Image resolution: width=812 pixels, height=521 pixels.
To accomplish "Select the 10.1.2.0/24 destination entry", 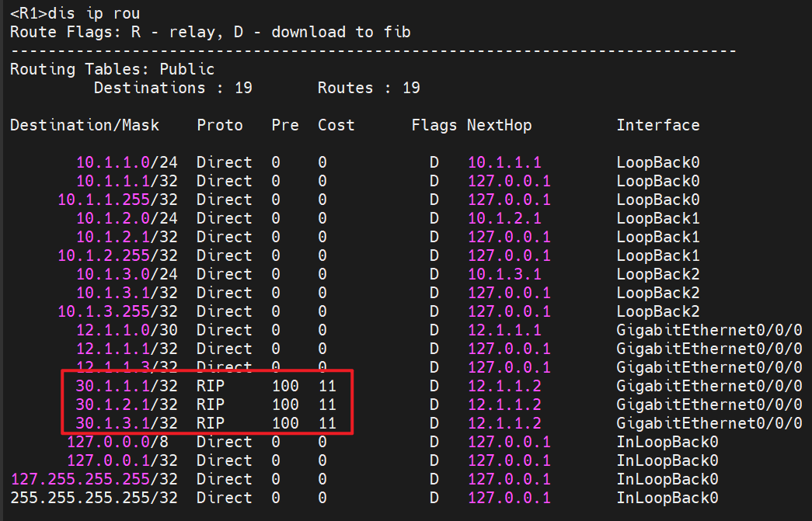I will [126, 218].
